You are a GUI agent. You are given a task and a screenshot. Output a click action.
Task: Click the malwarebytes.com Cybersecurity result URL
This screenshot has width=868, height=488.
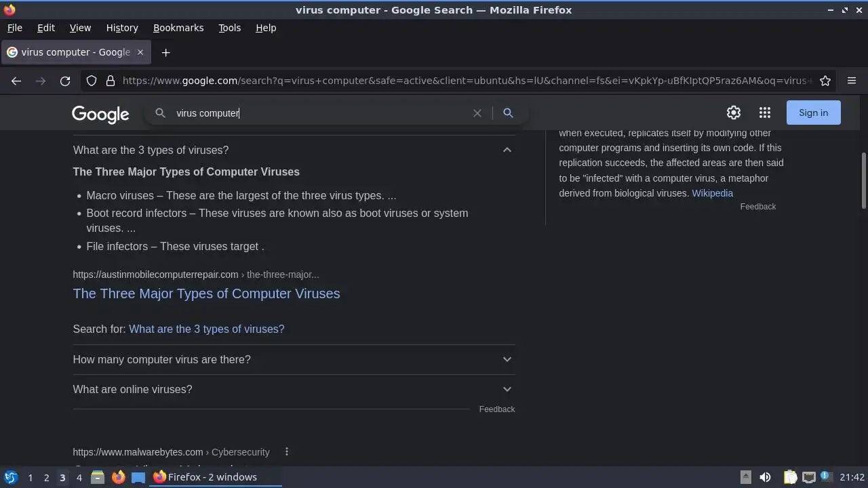click(x=171, y=452)
